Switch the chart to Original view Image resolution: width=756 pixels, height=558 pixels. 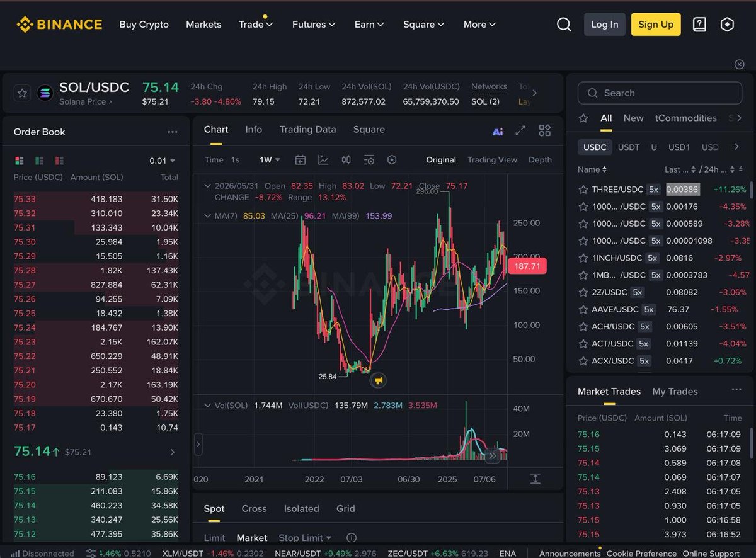[441, 160]
